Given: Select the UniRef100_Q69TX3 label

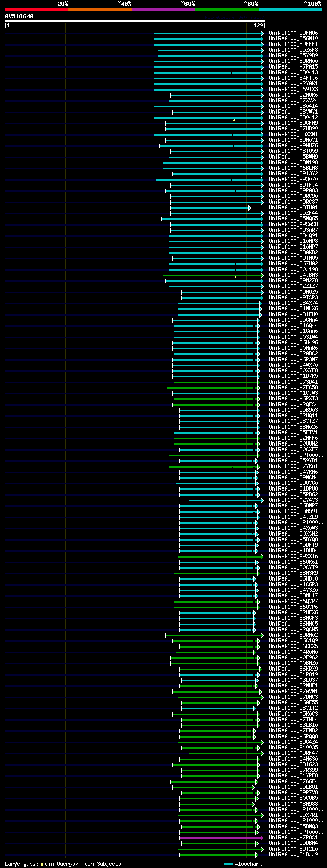Looking at the screenshot, I should [293, 90].
